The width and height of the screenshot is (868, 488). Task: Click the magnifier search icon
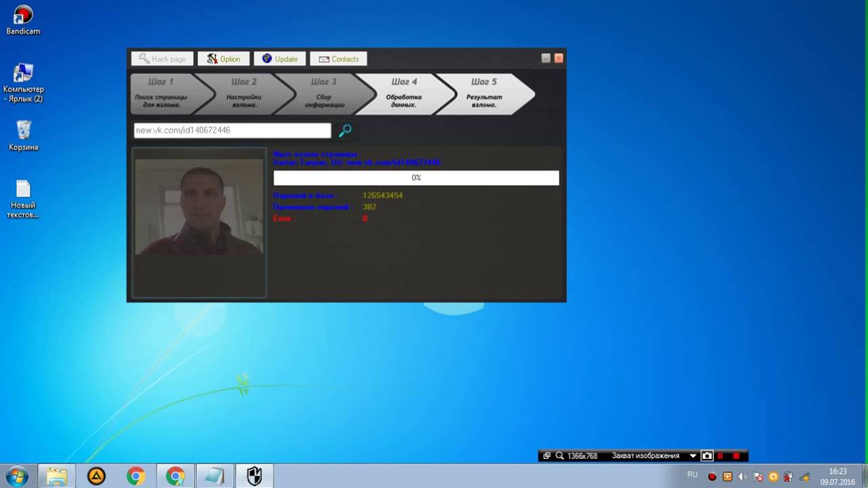tap(345, 131)
